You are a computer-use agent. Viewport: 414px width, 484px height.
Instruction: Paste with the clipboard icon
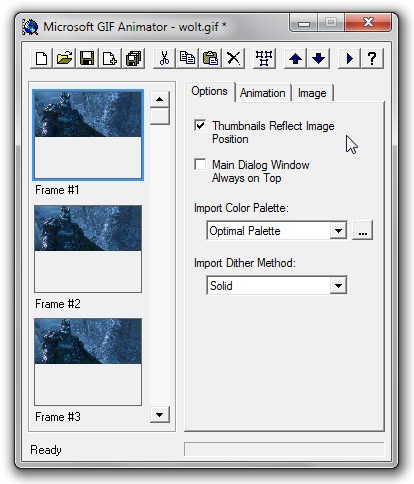[210, 59]
